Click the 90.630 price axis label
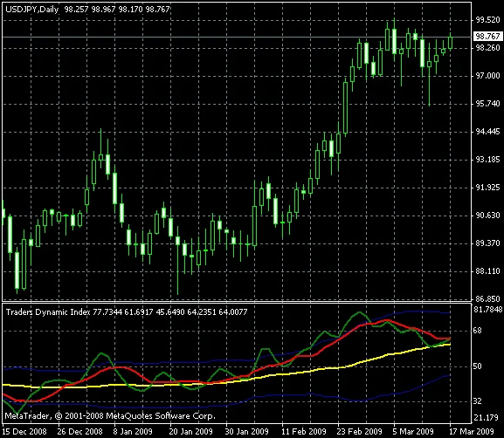This screenshot has height=438, width=504. 487,216
